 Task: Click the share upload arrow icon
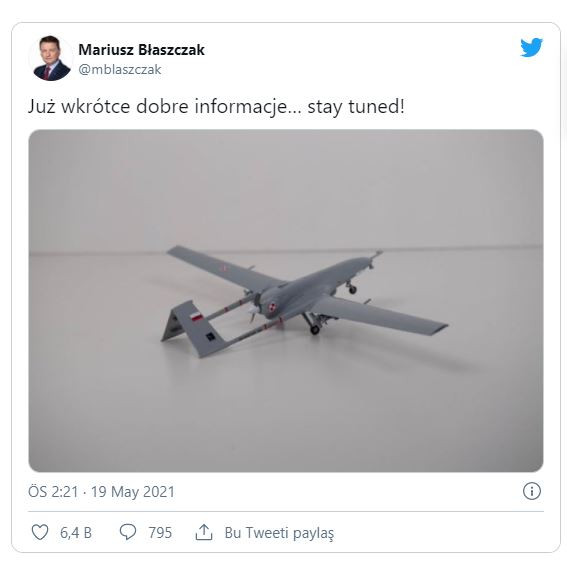pos(204,532)
